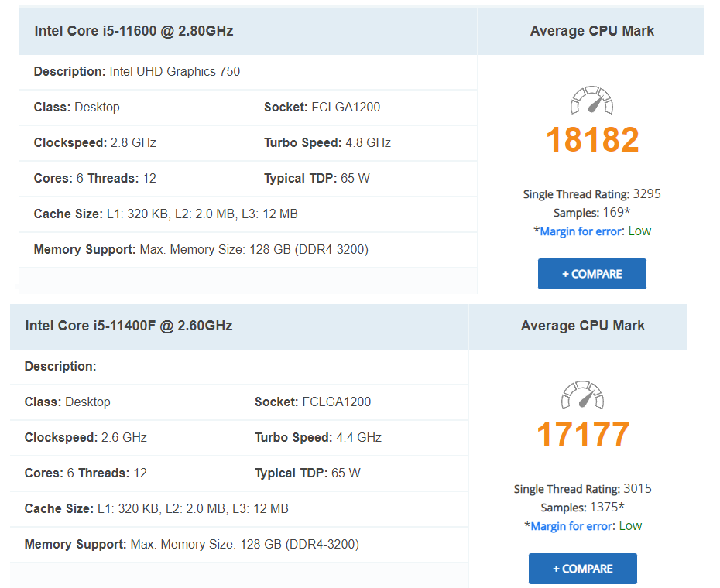Click the Turbo Speed 4.8 GHz entry
Image resolution: width=720 pixels, height=588 pixels.
click(x=327, y=143)
